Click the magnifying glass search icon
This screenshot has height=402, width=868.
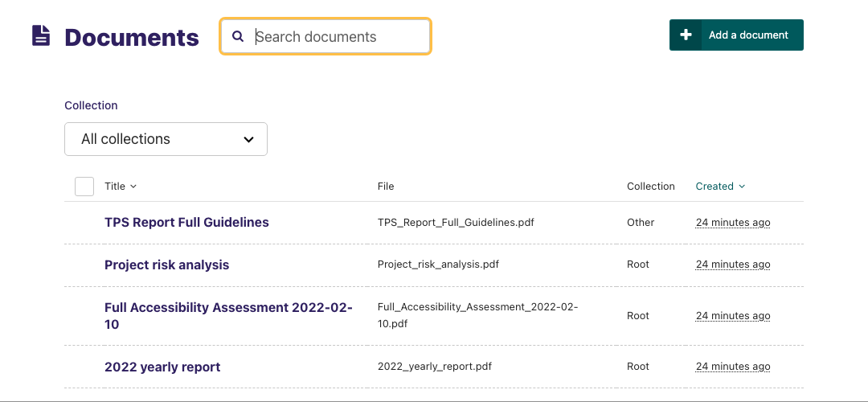[x=238, y=36]
